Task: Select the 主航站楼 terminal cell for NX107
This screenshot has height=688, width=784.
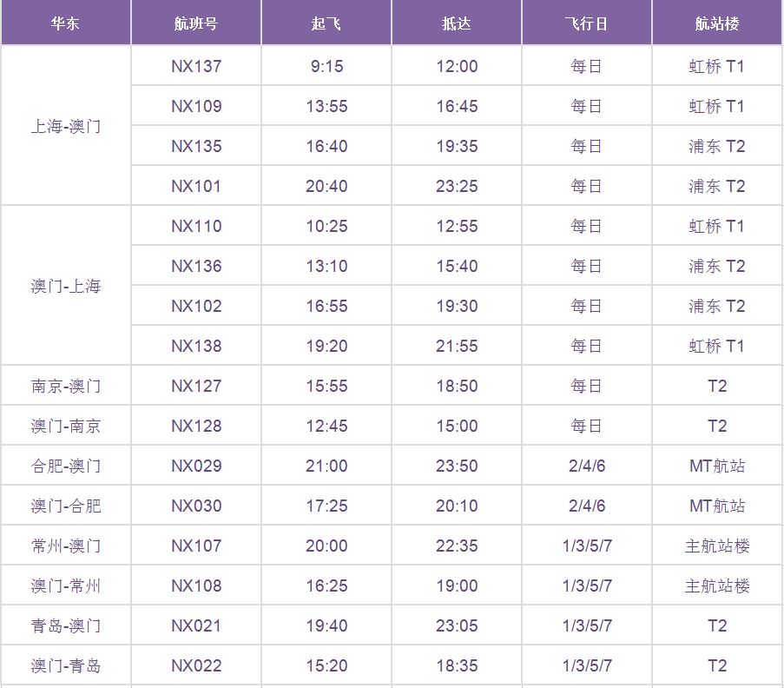Action: [717, 546]
